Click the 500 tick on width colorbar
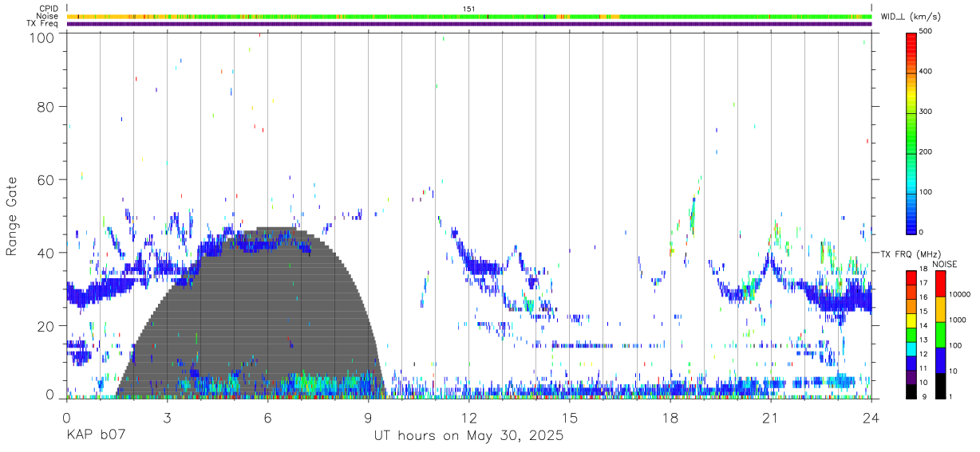This screenshot has width=980, height=452. (x=926, y=31)
